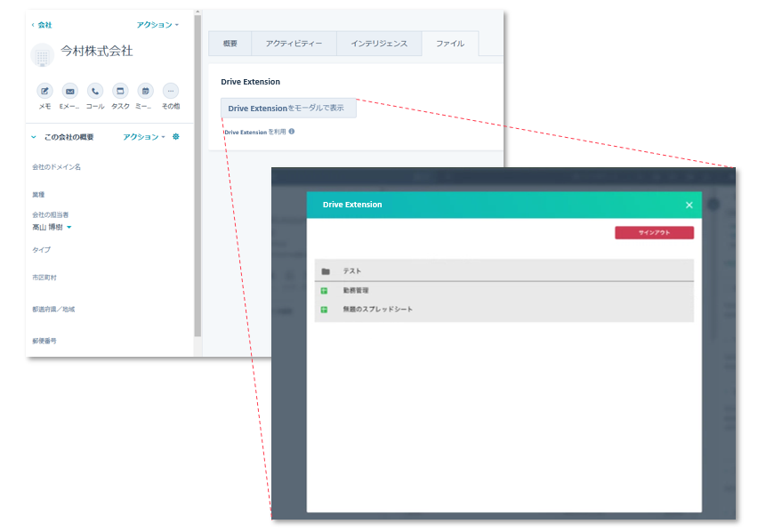
Task: Click the その他 more options icon
Action: 171,92
